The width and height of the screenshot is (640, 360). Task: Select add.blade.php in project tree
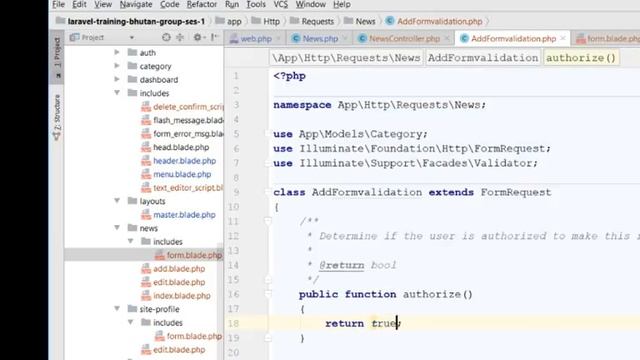[x=173, y=269]
